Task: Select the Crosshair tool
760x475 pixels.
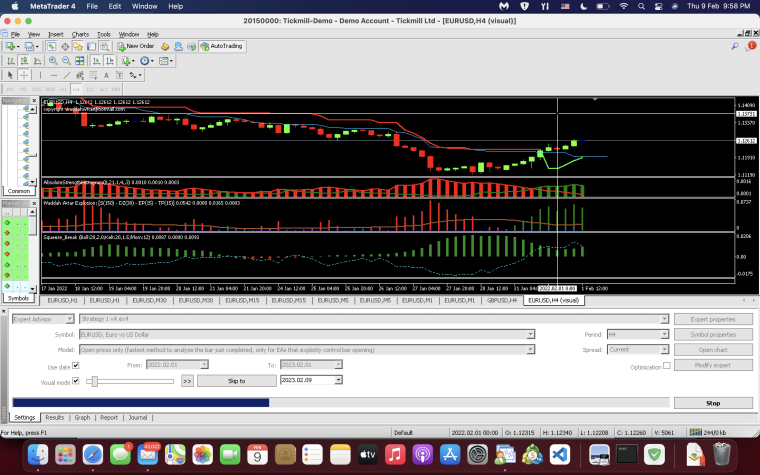Action: coord(24,75)
